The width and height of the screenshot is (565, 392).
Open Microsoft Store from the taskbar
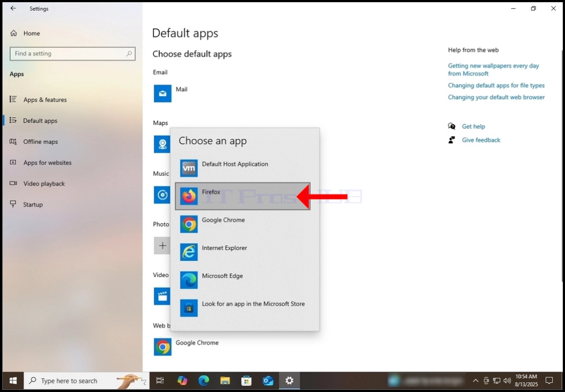pyautogui.click(x=246, y=380)
